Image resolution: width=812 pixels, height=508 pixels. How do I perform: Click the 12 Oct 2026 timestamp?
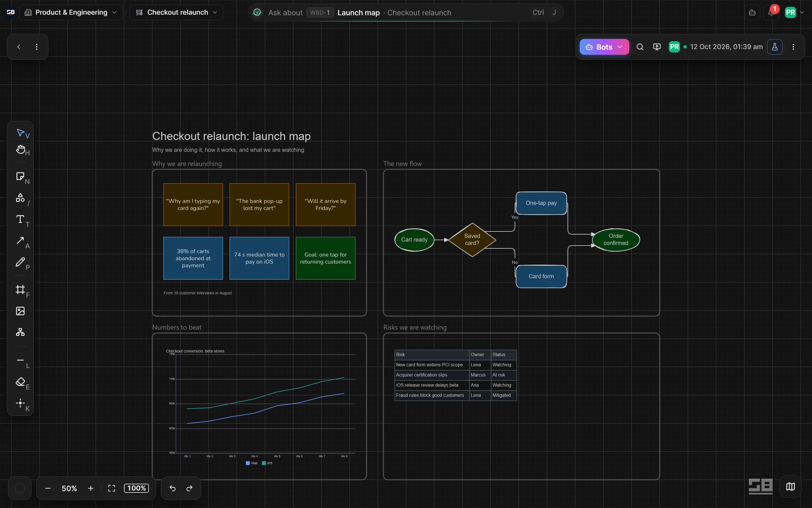(726, 47)
